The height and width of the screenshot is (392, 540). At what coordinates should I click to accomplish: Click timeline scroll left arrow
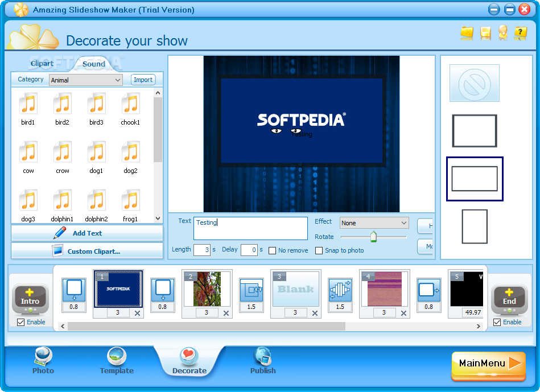point(63,326)
